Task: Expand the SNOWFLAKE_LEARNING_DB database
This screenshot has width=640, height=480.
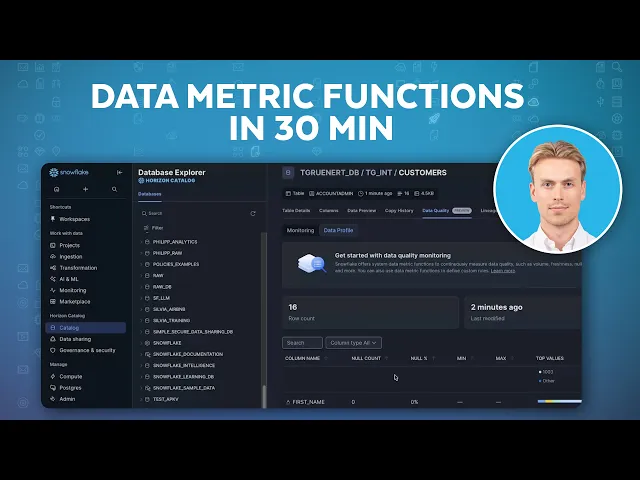Action: pyautogui.click(x=141, y=377)
